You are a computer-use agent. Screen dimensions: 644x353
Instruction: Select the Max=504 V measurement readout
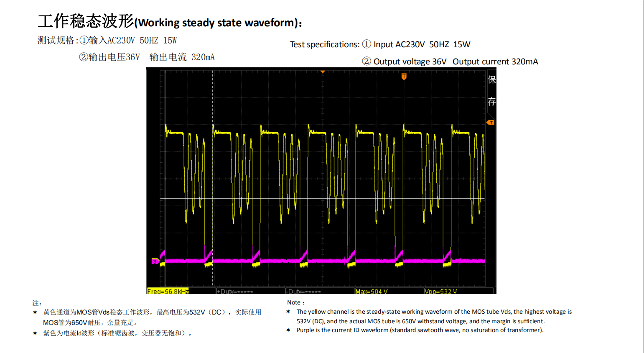[372, 291]
